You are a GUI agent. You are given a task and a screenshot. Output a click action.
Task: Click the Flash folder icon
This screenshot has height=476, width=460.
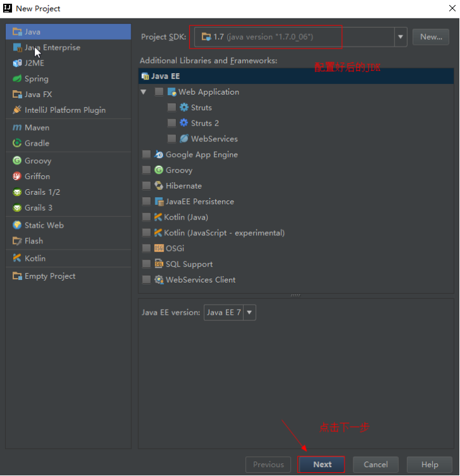pos(17,241)
